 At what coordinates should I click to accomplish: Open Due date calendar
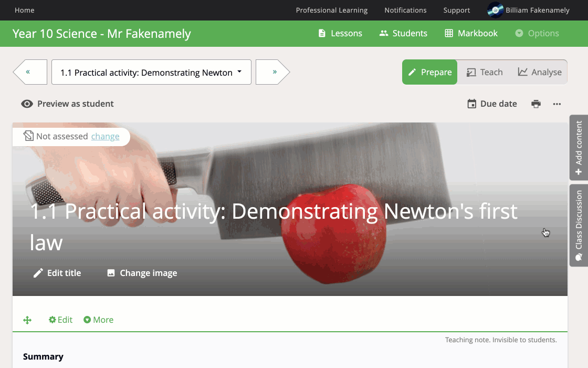point(492,104)
